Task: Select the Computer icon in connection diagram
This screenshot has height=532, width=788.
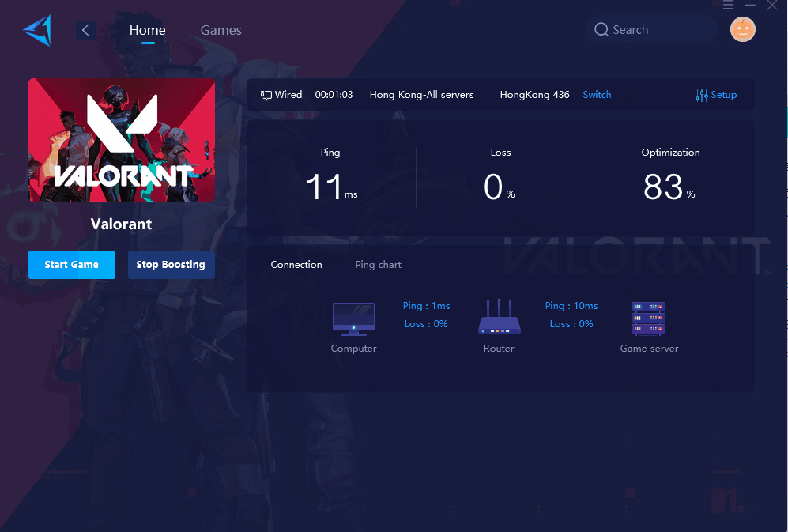Action: tap(353, 319)
